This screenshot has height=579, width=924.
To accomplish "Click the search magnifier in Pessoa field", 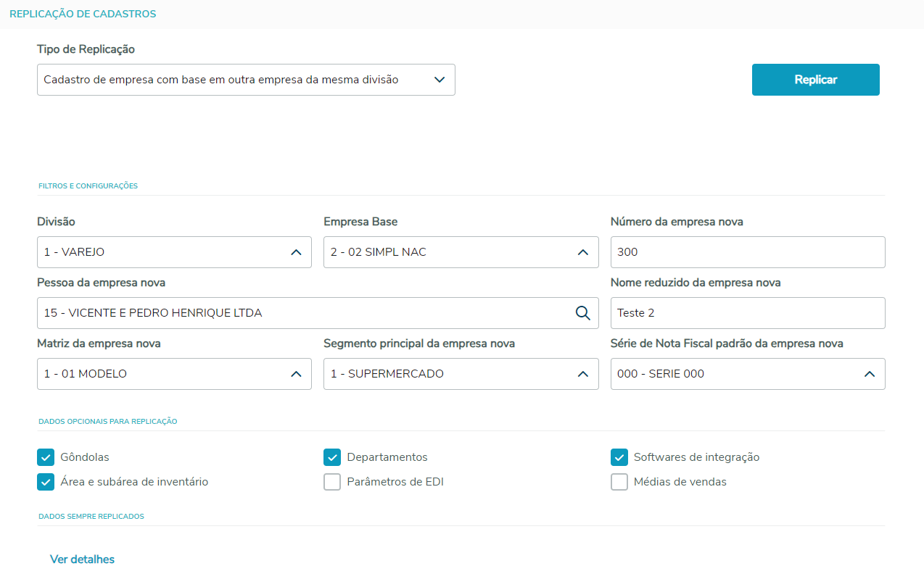I will pyautogui.click(x=583, y=313).
